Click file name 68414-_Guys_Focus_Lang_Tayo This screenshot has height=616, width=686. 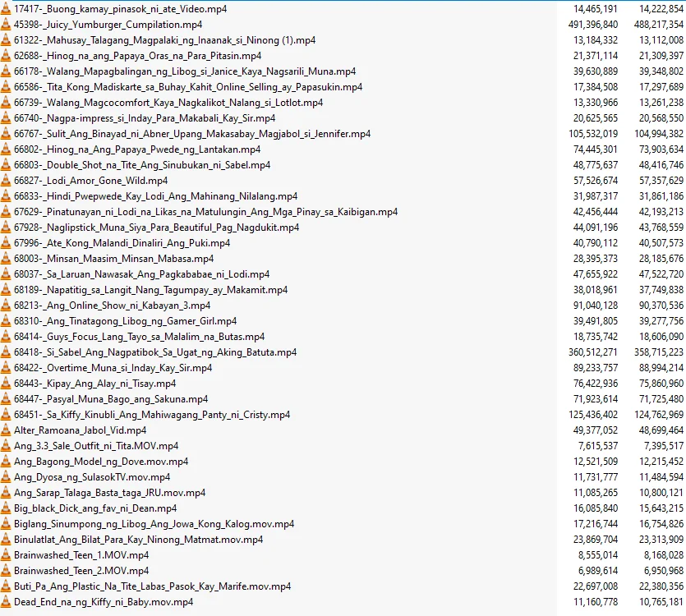(x=139, y=337)
